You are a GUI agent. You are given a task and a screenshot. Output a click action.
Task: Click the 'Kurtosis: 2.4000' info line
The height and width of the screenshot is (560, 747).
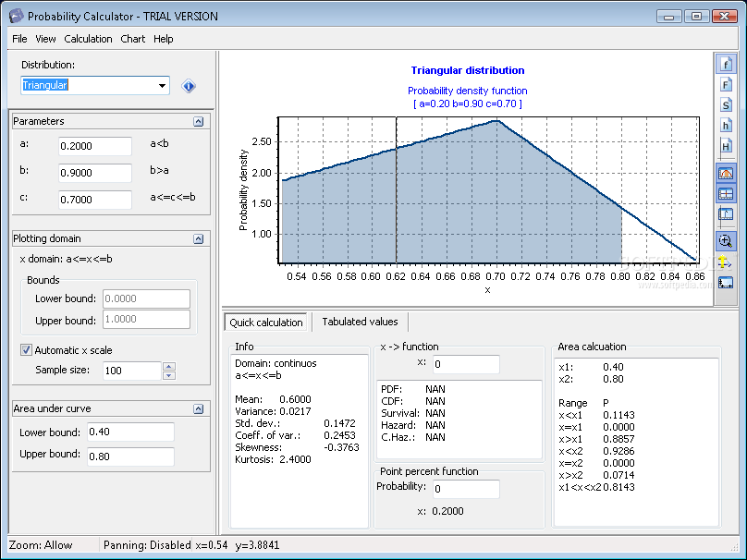click(x=273, y=459)
